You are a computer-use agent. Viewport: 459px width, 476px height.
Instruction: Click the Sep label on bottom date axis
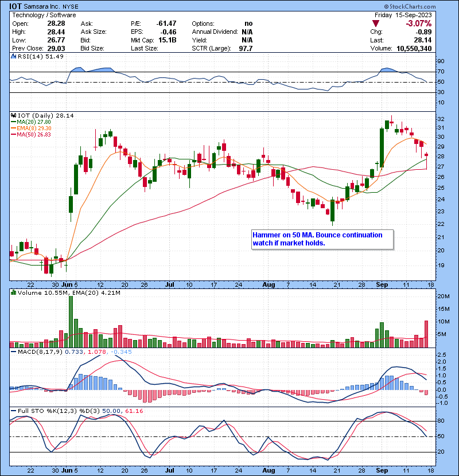pos(380,469)
